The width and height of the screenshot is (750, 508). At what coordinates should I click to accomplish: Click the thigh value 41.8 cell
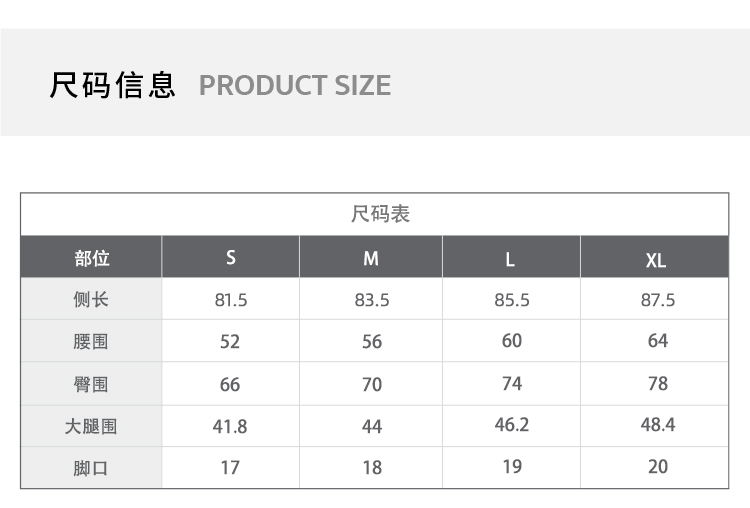coord(230,426)
